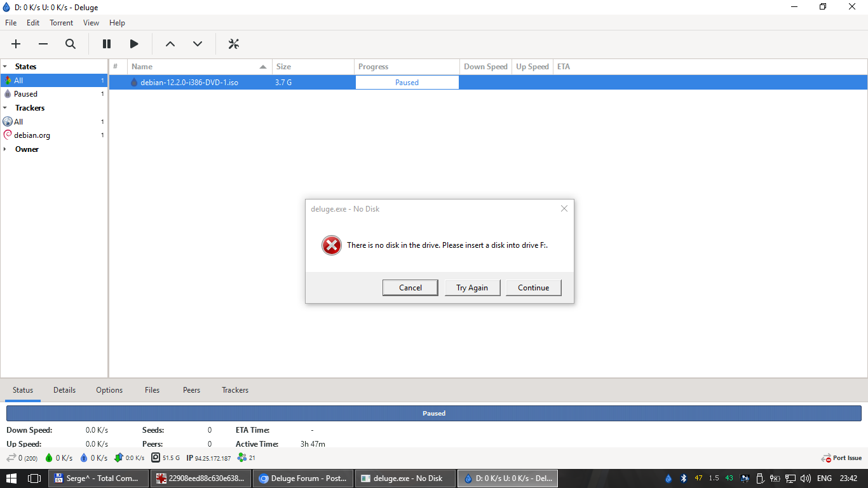Open Task View on taskbar

tap(34, 478)
